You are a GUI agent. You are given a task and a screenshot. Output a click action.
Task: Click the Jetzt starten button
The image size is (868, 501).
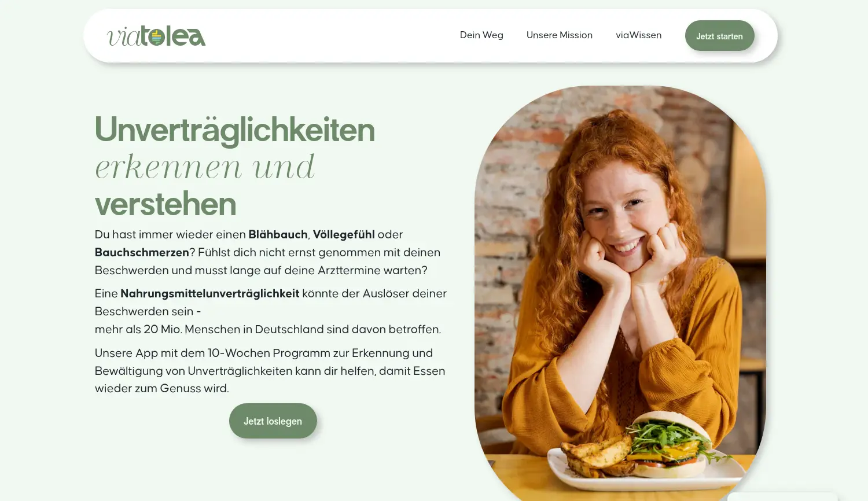(719, 36)
